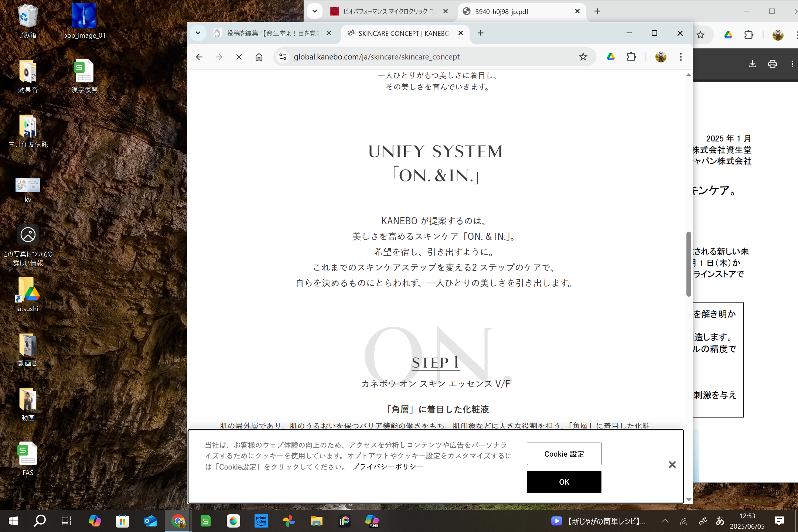This screenshot has width=798, height=532.
Task: Open the Windows Start menu
Action: coord(13,521)
